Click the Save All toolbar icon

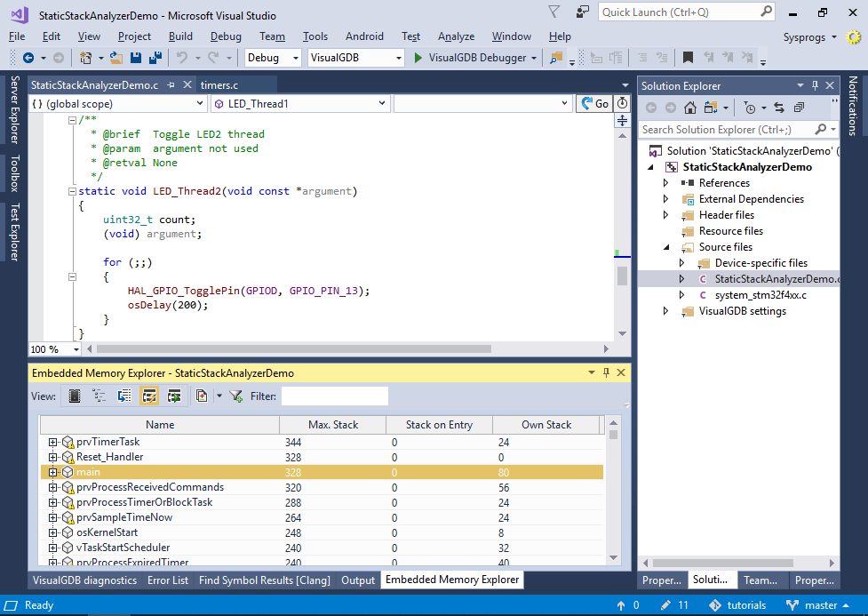(x=155, y=58)
